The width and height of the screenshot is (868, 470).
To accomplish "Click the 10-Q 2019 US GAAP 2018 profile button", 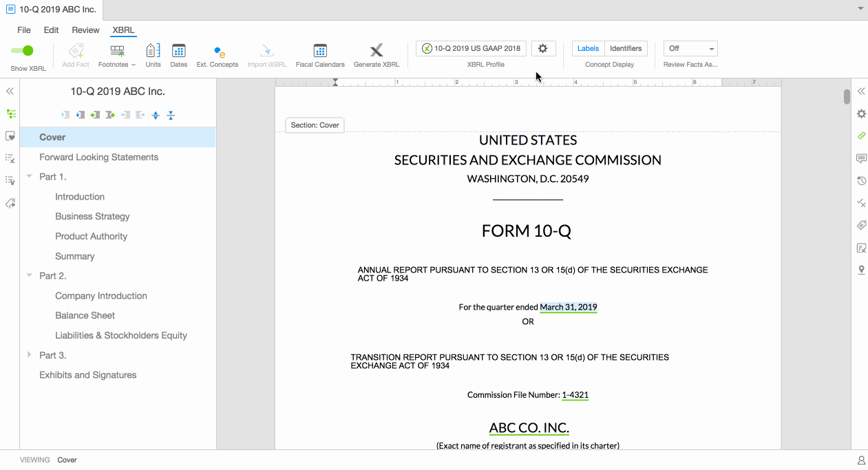I will click(x=471, y=48).
